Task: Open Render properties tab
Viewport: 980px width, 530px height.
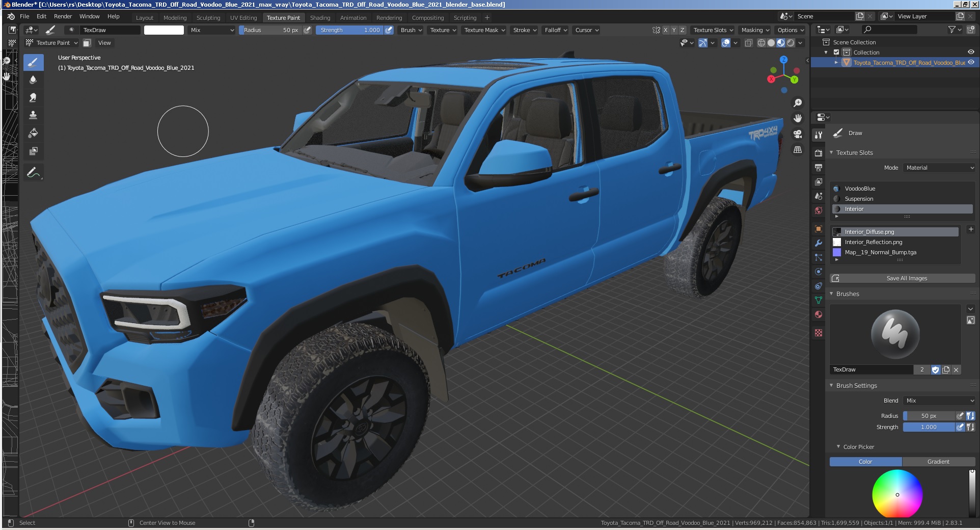Action: coord(819,153)
